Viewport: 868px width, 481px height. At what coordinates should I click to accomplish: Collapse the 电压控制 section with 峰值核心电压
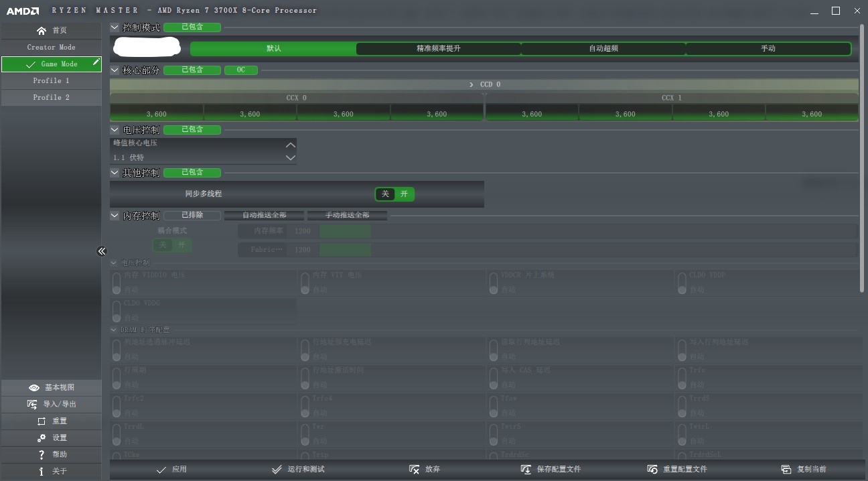(x=115, y=130)
